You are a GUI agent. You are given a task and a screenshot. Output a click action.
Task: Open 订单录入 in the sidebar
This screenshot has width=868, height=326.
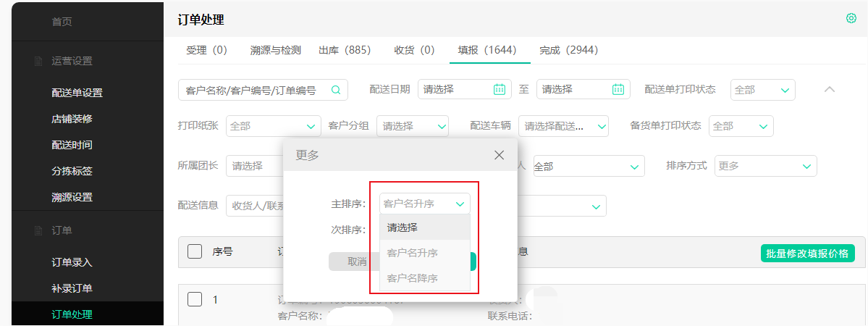72,263
